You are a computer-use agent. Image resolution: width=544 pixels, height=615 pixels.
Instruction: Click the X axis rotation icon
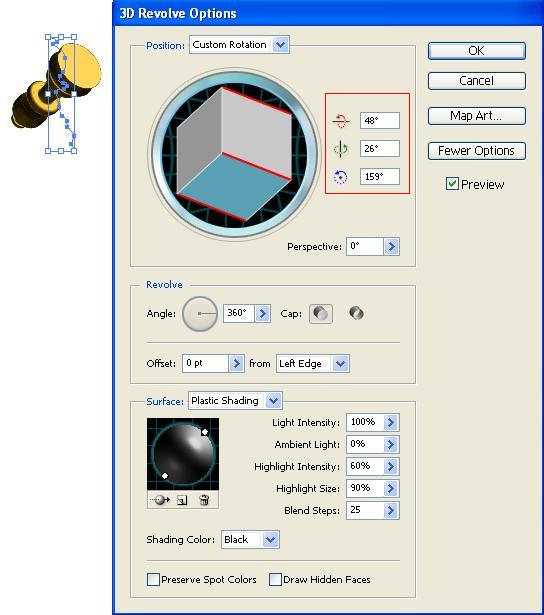coord(340,121)
